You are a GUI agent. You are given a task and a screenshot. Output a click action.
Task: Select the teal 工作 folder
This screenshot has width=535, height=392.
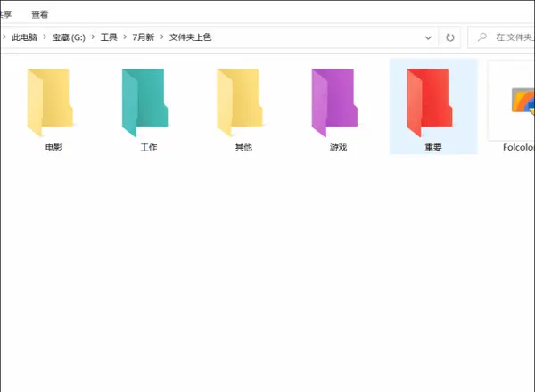coord(148,103)
